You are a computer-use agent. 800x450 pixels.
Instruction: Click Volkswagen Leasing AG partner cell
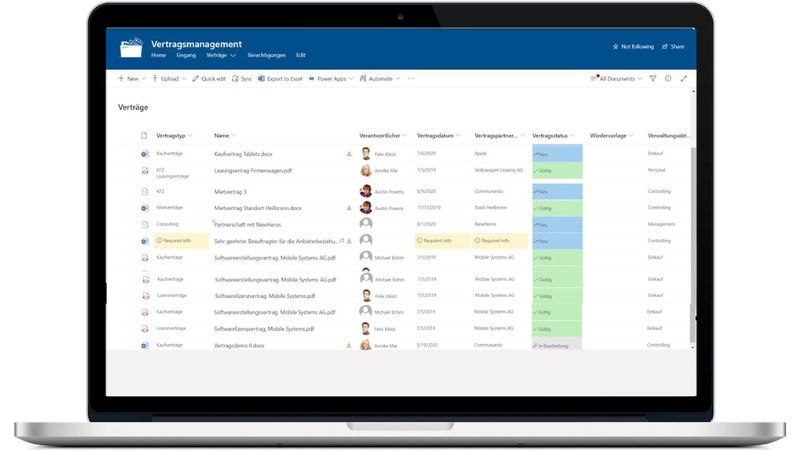(498, 170)
